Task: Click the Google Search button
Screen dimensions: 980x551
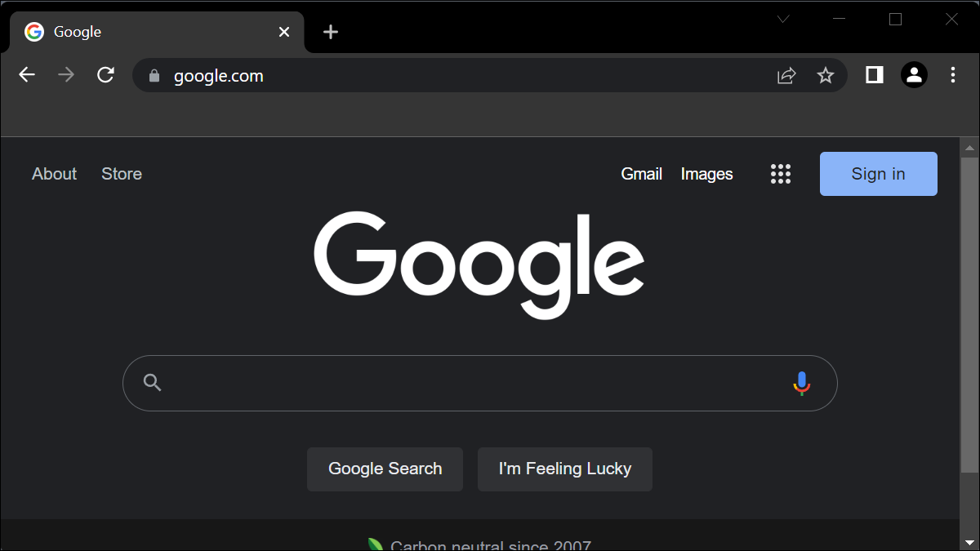Action: [x=385, y=469]
